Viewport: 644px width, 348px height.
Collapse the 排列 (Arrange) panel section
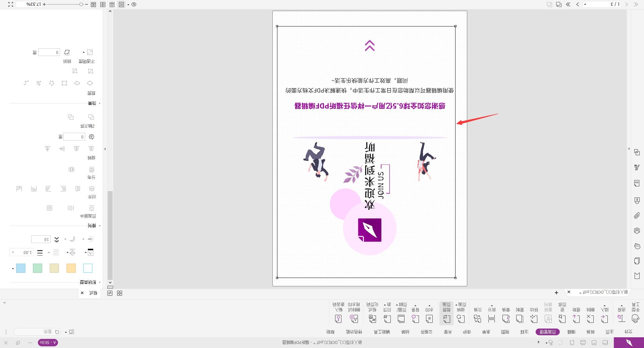click(99, 226)
